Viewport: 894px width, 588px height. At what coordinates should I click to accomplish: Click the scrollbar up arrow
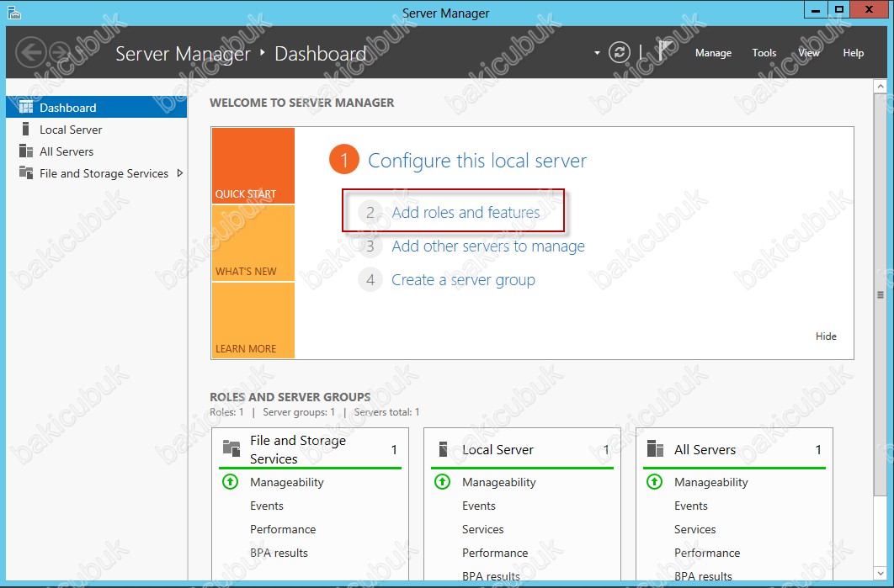(x=880, y=87)
